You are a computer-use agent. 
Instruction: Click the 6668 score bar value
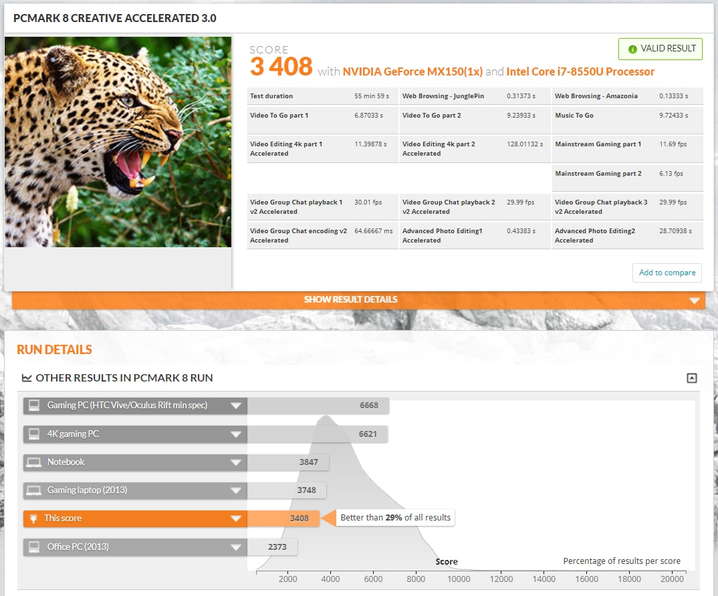click(369, 405)
